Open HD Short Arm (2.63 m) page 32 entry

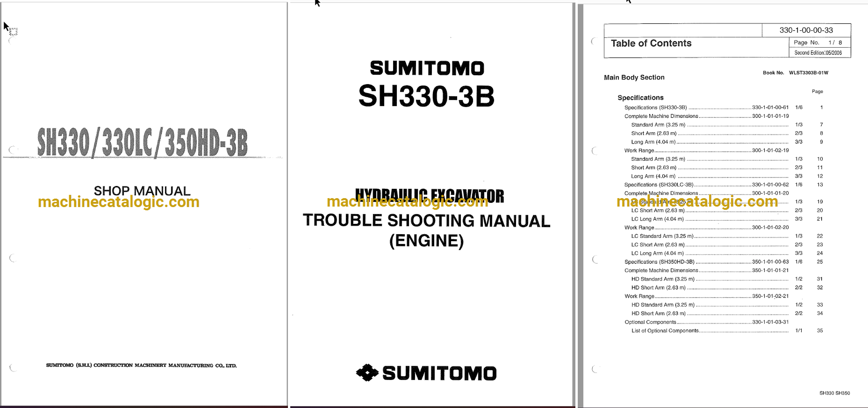tap(727, 287)
